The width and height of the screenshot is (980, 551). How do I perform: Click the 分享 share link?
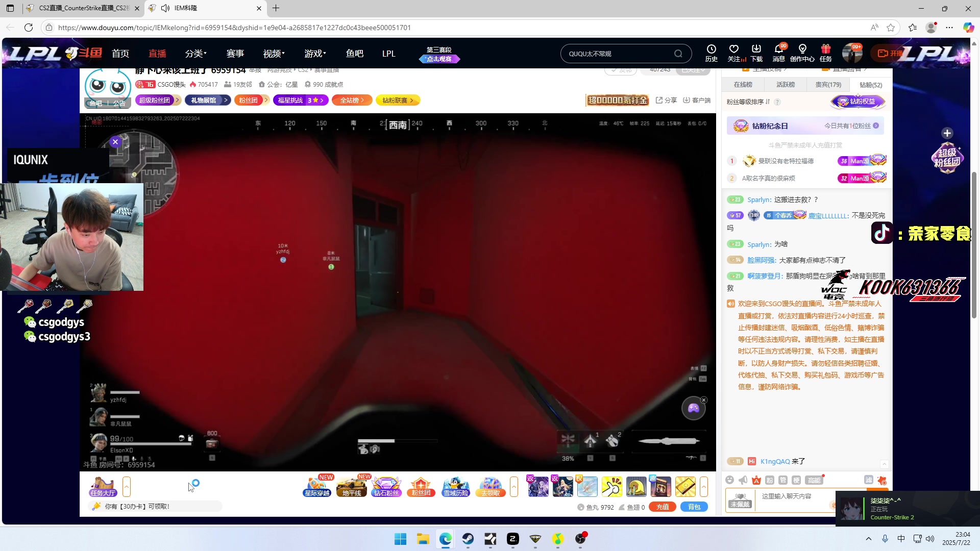[x=667, y=101]
